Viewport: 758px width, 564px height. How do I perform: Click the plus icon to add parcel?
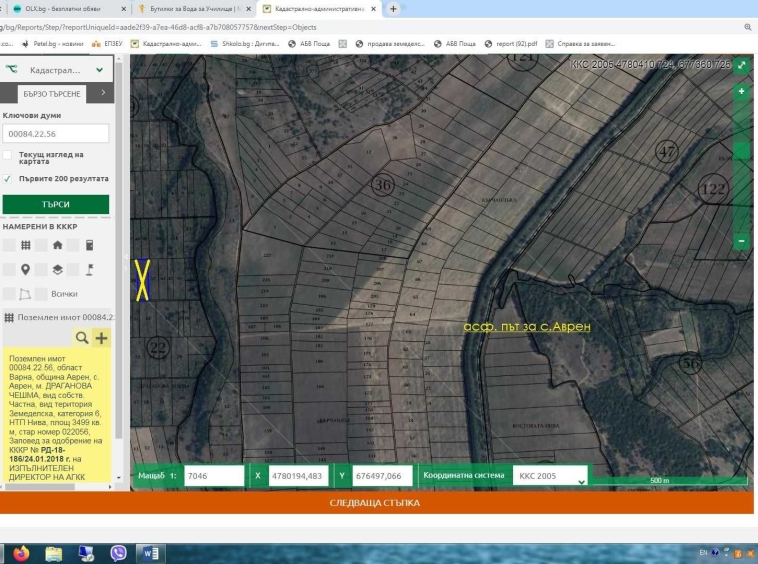101,338
